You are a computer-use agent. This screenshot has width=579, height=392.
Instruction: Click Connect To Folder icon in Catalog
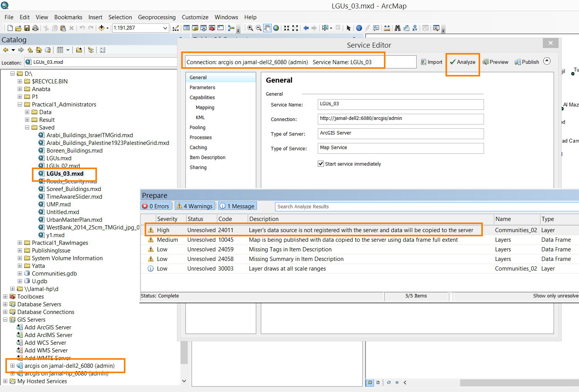pos(78,50)
